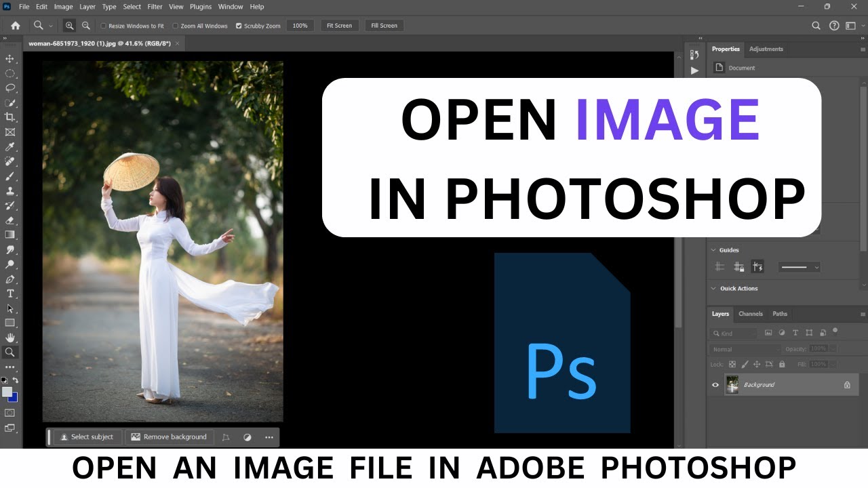Click the blue background color swatch
The height and width of the screenshot is (488, 868).
(14, 398)
